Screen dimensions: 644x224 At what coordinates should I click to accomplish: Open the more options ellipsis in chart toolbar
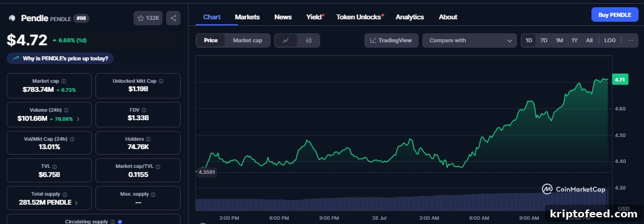pos(631,40)
